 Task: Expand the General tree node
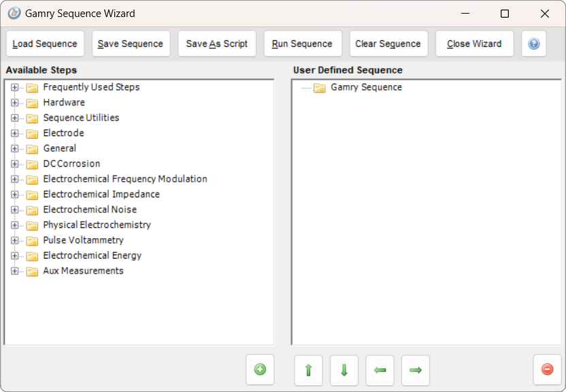14,148
